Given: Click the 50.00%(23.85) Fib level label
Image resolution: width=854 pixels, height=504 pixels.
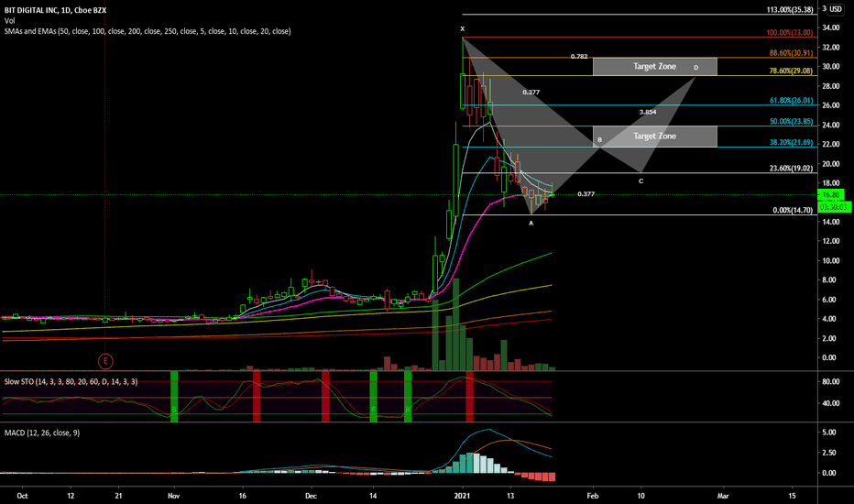Looking at the screenshot, I should click(791, 122).
